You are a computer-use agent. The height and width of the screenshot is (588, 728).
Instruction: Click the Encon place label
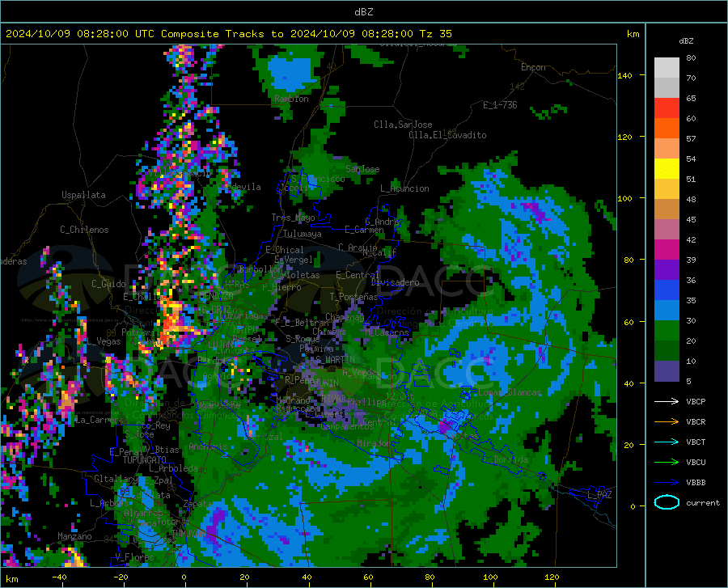(x=533, y=67)
